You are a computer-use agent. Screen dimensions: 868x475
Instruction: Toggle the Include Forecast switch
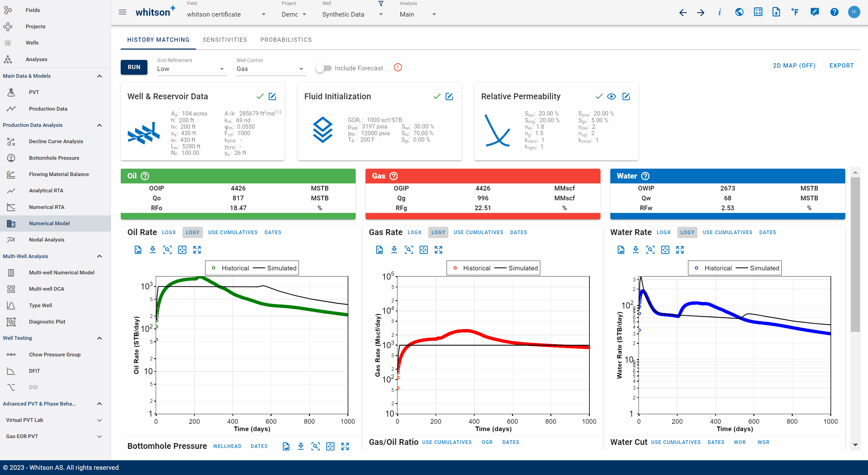tap(323, 68)
